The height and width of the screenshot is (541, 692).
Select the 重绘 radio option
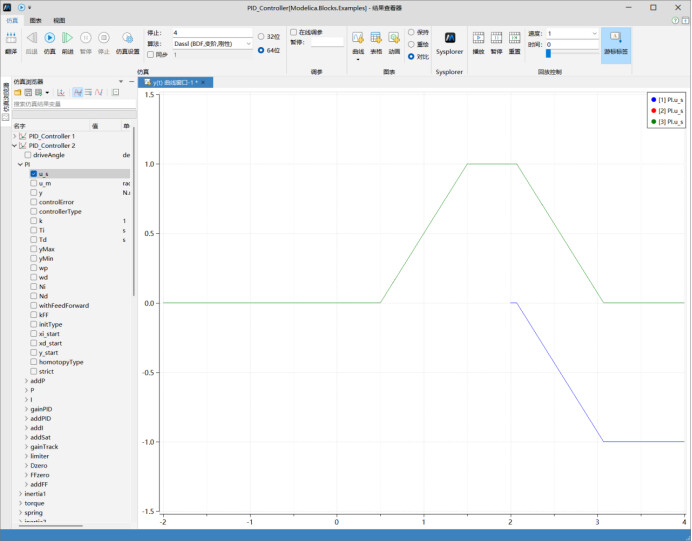pyautogui.click(x=411, y=44)
